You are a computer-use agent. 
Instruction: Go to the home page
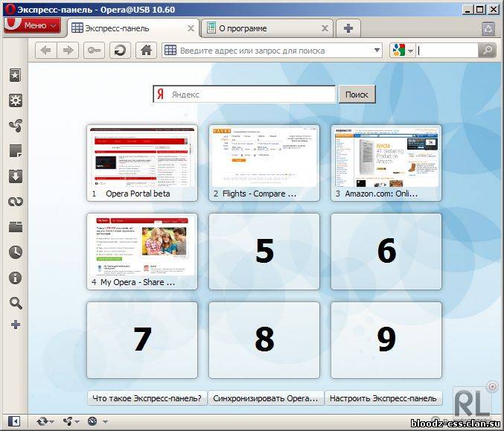[x=146, y=51]
